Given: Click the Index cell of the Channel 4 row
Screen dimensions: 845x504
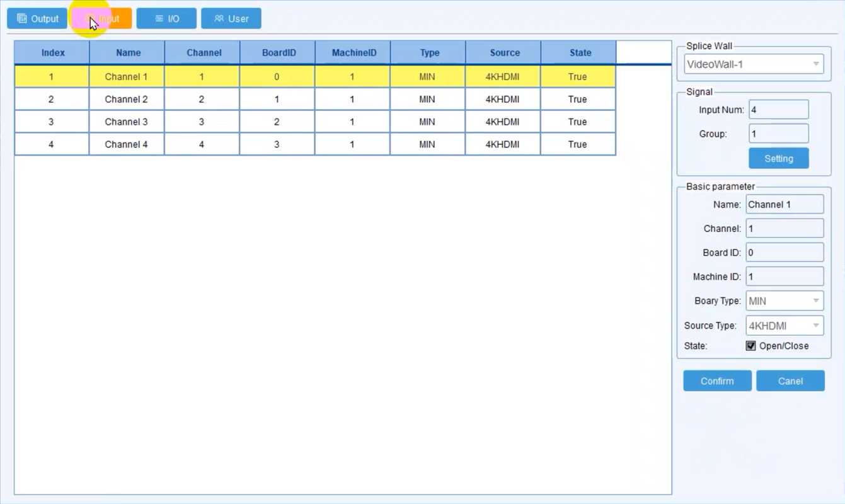Looking at the screenshot, I should [52, 144].
